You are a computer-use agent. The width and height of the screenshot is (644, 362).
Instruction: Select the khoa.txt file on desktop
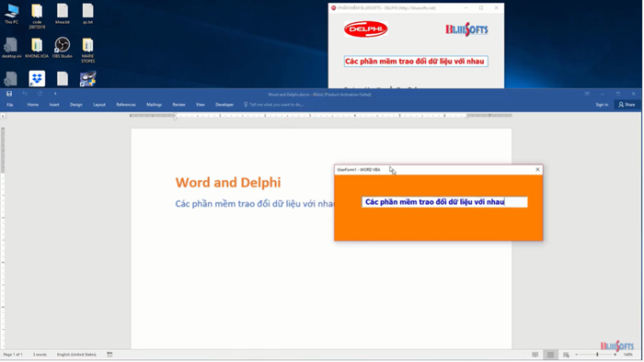(63, 14)
